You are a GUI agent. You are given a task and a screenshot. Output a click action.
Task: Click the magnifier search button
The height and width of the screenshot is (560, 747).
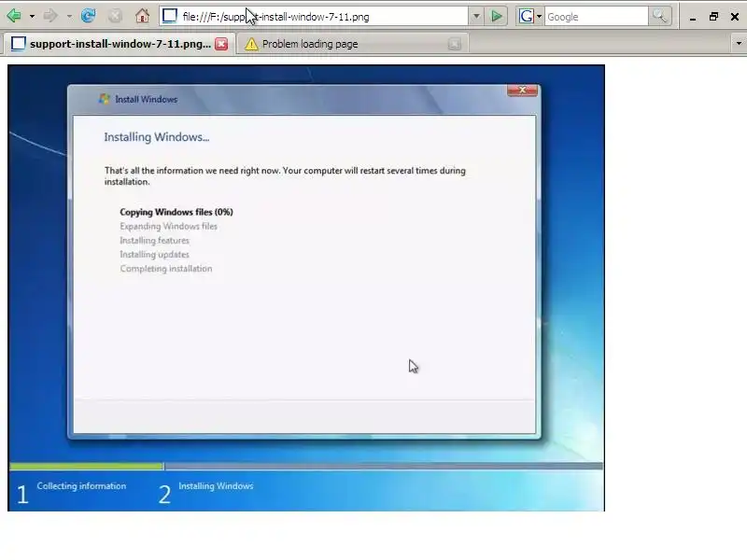point(660,16)
